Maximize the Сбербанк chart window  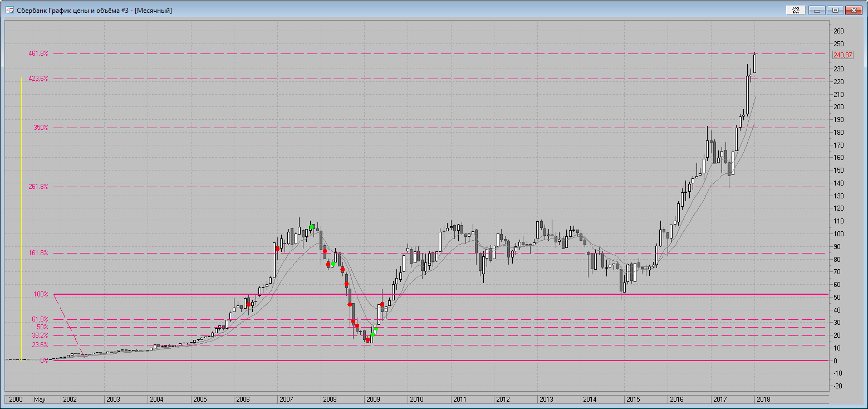tap(835, 10)
